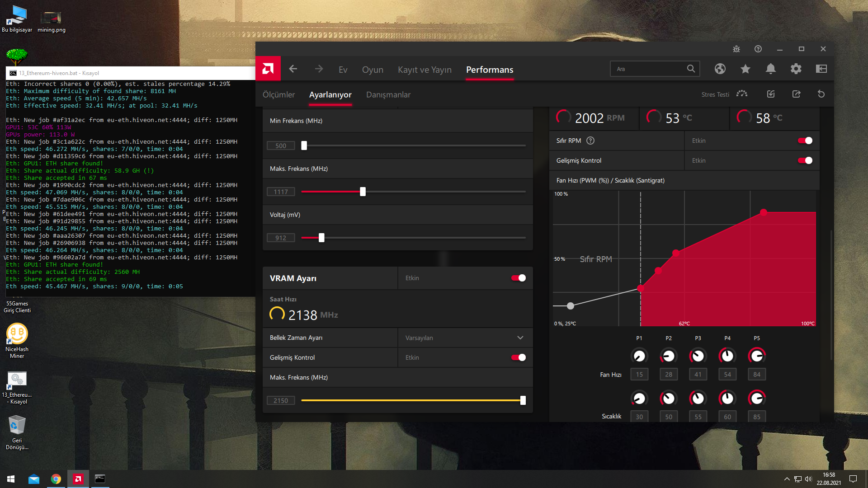The image size is (868, 488).
Task: Click the back arrow in Radeon Software
Action: pos(293,69)
